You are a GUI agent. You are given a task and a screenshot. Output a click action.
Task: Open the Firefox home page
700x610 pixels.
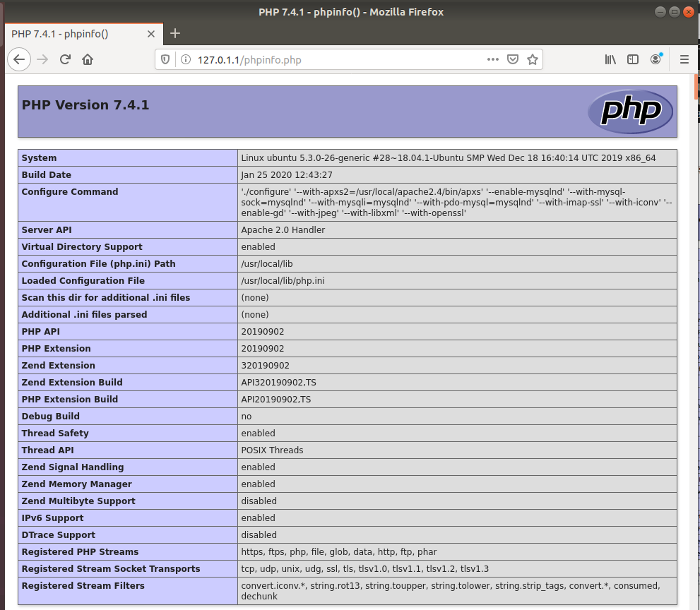pos(88,59)
